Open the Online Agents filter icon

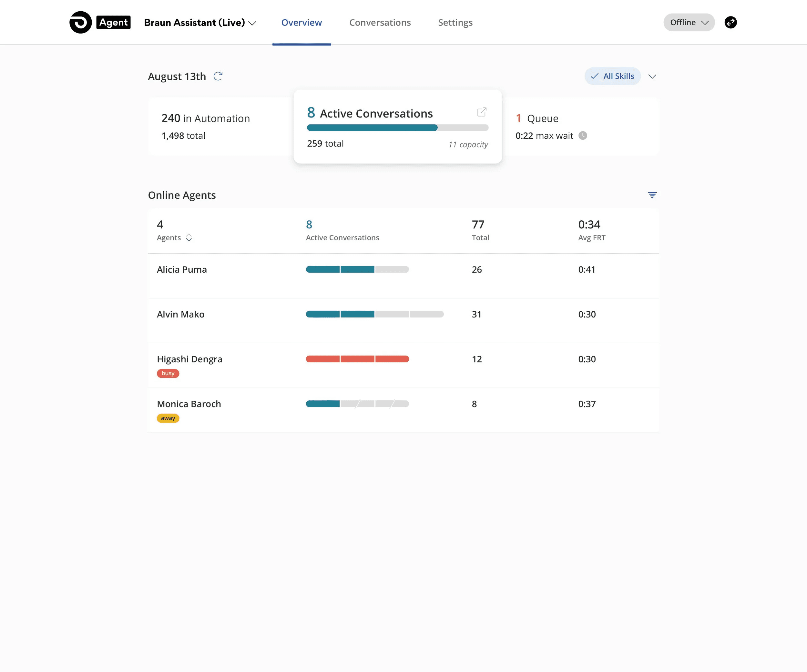pos(652,195)
